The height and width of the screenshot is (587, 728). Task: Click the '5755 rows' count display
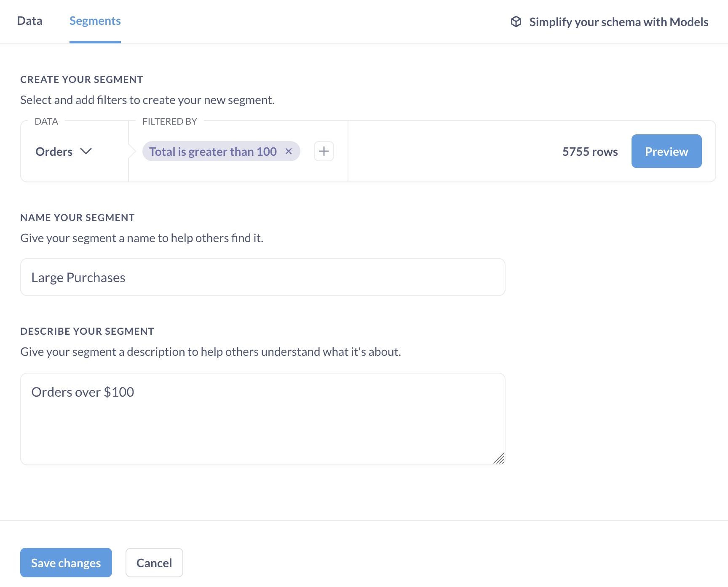click(590, 151)
